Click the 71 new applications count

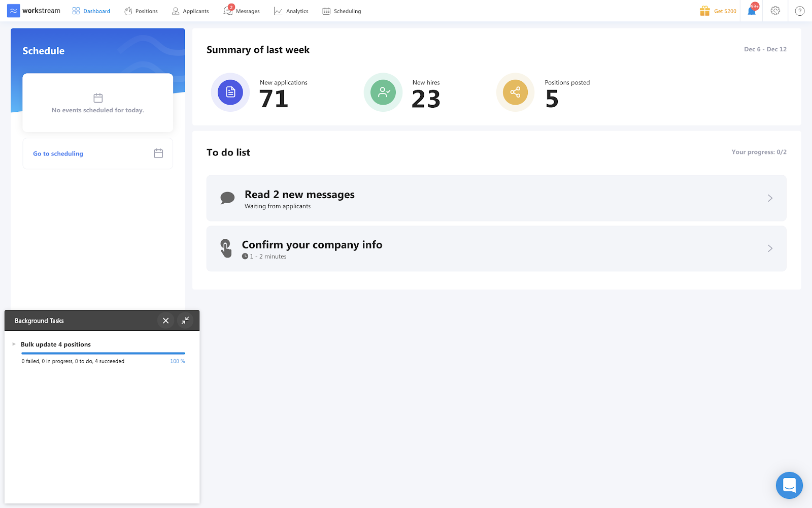274,99
